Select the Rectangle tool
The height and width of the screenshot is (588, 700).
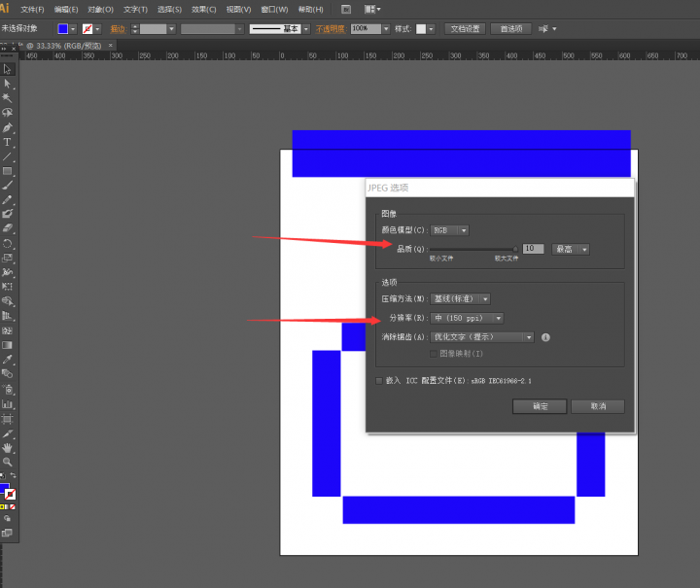coord(8,171)
